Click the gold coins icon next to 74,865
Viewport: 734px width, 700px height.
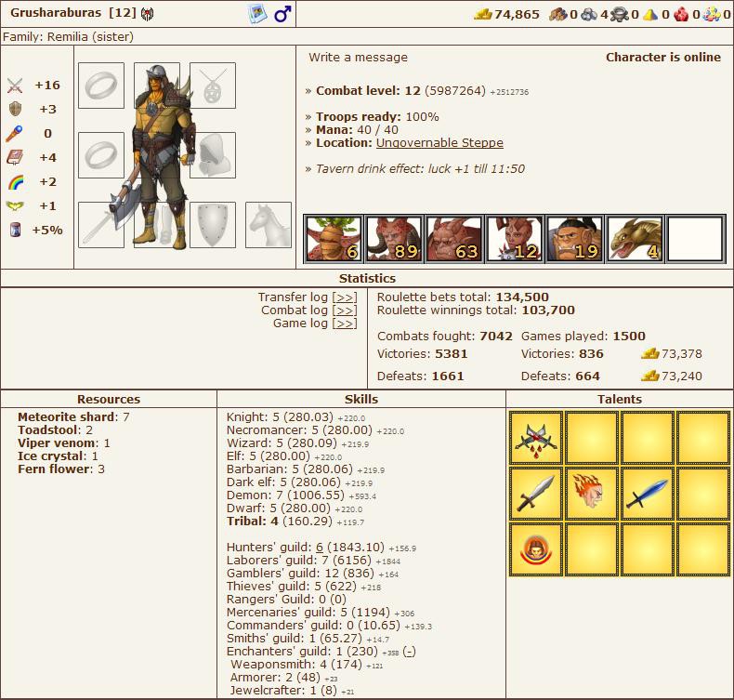(x=482, y=15)
